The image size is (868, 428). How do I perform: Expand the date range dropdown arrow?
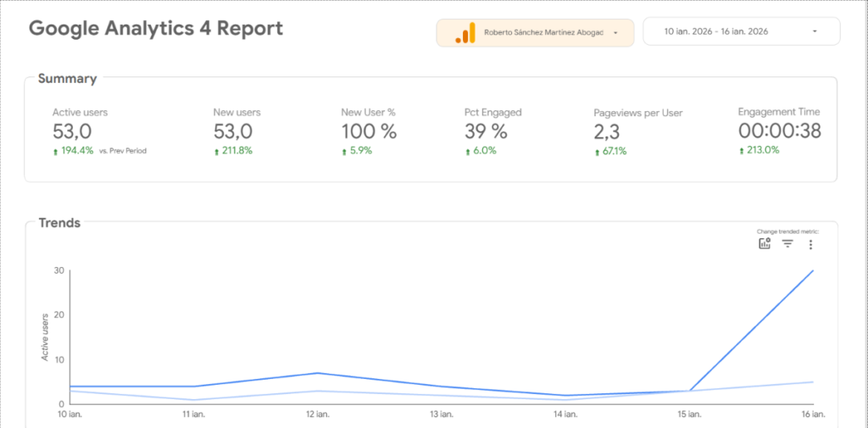(x=814, y=32)
